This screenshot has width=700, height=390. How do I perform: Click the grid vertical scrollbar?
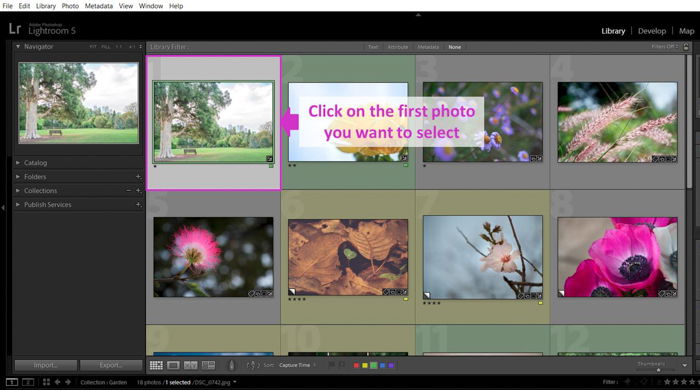(690, 120)
